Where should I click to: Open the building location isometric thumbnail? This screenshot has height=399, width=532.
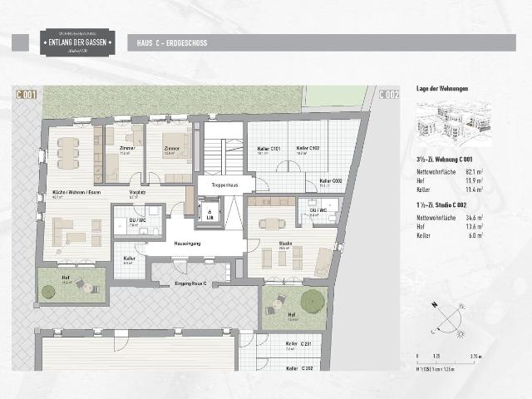click(452, 121)
